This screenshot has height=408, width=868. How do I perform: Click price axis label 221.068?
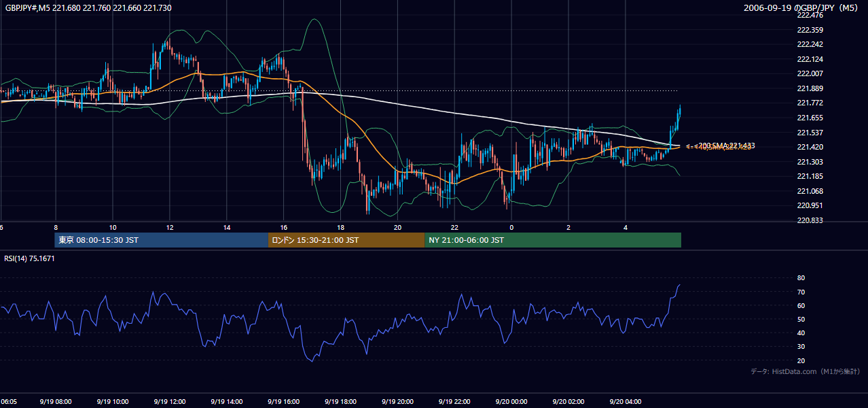(810, 191)
